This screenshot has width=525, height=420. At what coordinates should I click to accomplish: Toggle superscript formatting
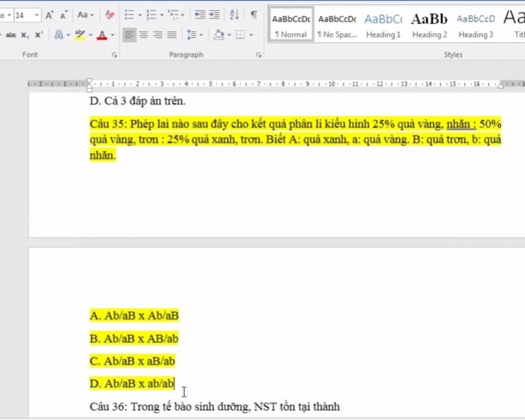click(39, 34)
